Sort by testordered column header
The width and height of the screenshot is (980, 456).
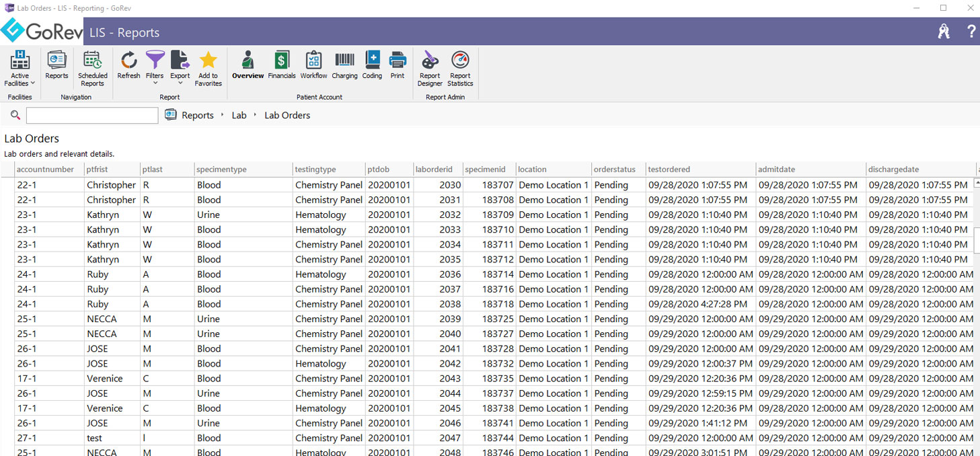tap(701, 169)
